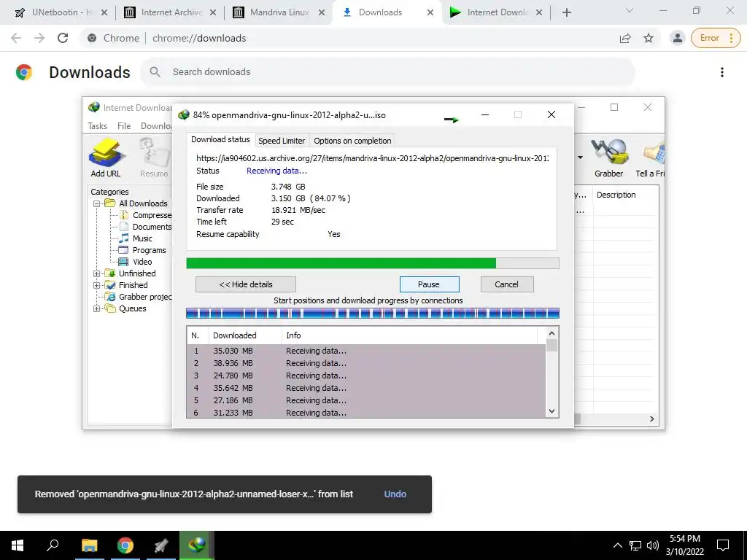The image size is (747, 560).
Task: Select the Music category
Action: pos(136,238)
